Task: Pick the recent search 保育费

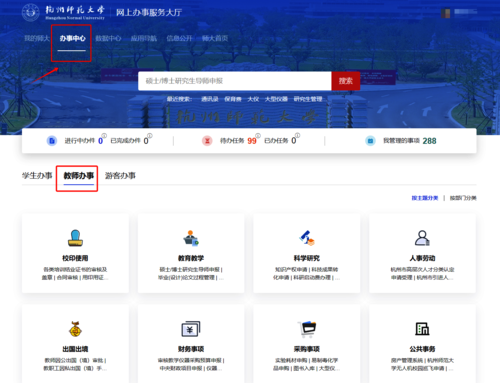Action: pyautogui.click(x=233, y=99)
